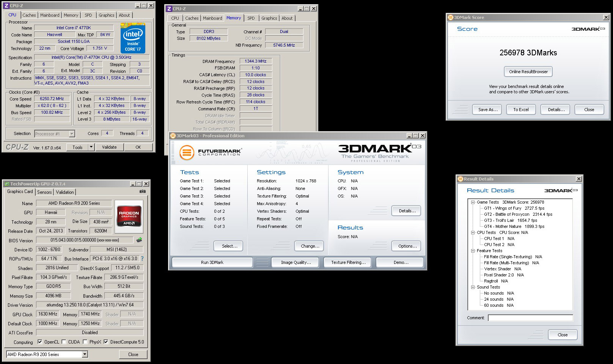Select the GT2 - Battle of Proxycon row
The width and height of the screenshot is (613, 364).
pos(518,214)
